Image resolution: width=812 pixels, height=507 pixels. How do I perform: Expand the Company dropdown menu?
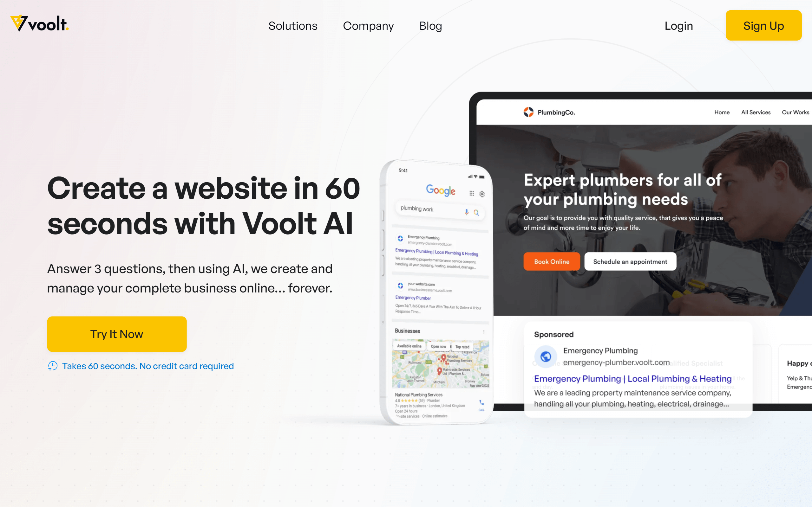[x=368, y=25]
